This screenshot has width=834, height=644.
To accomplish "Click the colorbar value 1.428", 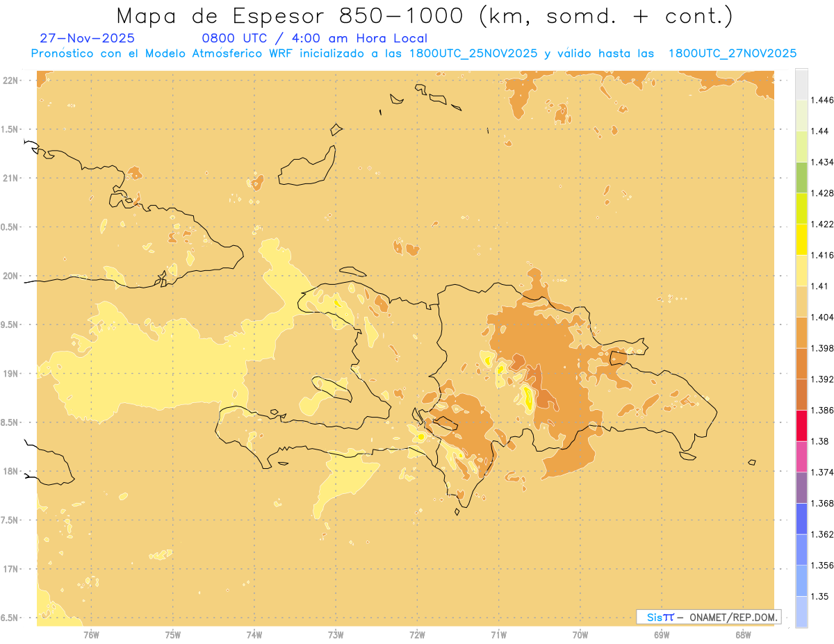I will (822, 193).
